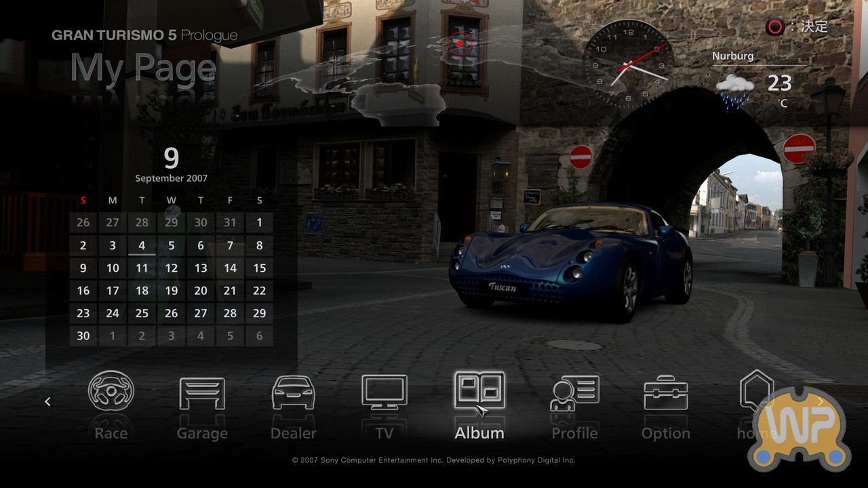
Task: Open the Album book icon
Action: (479, 391)
